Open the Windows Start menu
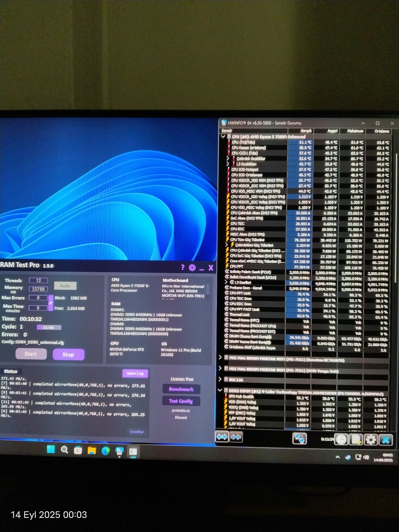399x532 pixels. point(51,449)
